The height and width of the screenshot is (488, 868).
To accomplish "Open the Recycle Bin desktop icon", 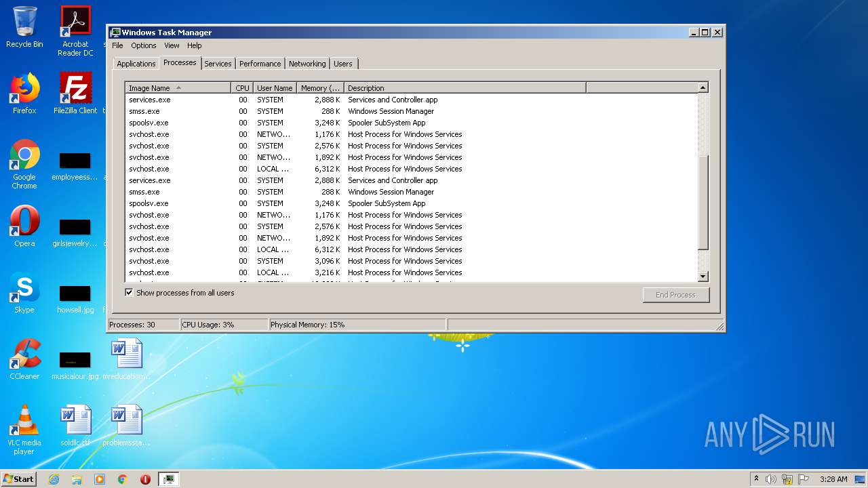I will pos(24,27).
